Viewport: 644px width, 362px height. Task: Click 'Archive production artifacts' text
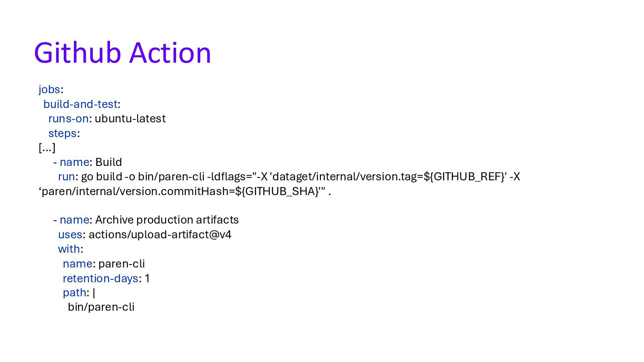point(167,220)
